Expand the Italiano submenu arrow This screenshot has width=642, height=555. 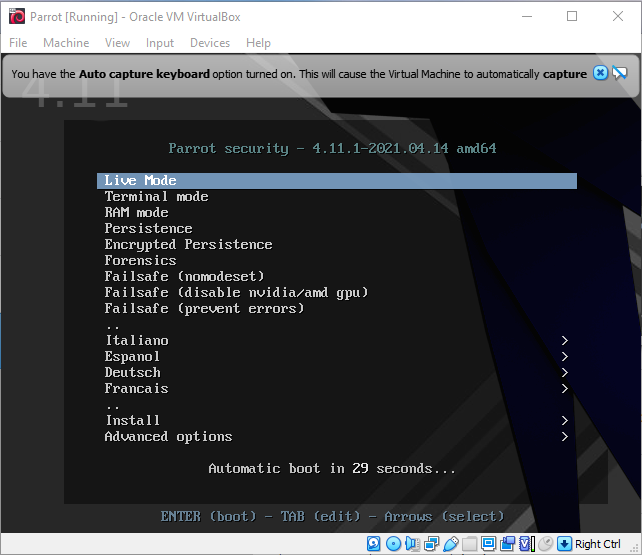tap(565, 341)
